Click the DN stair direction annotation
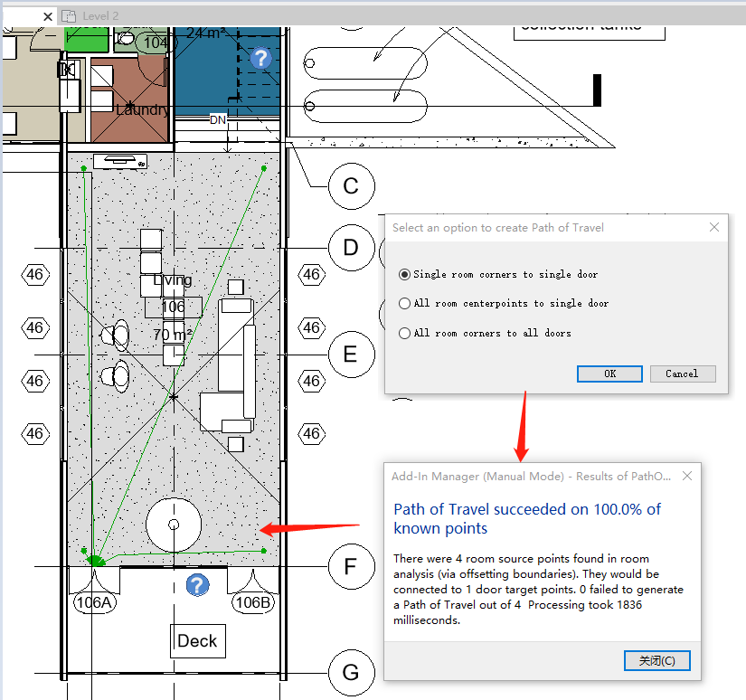Image resolution: width=746 pixels, height=700 pixels. click(217, 118)
